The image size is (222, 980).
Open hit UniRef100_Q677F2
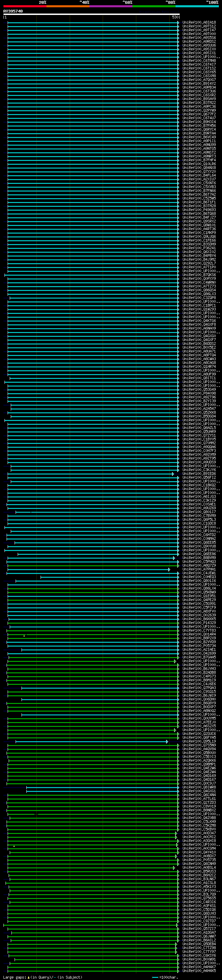199,114
